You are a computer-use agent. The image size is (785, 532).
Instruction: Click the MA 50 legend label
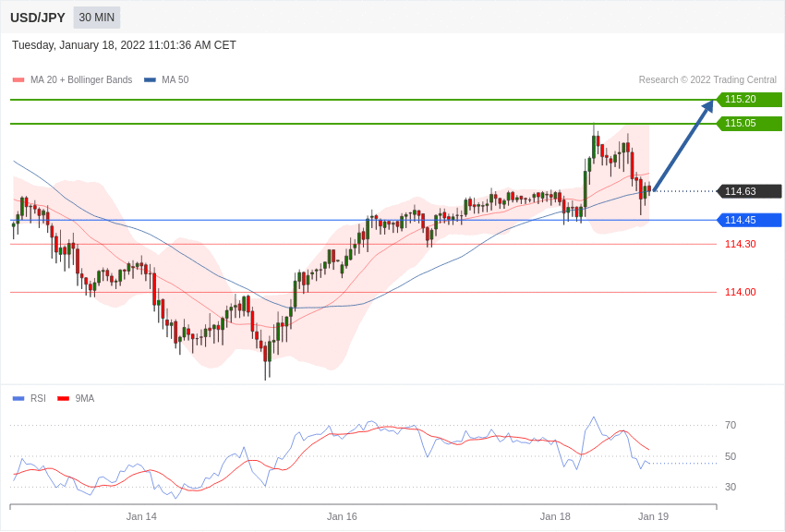(175, 79)
